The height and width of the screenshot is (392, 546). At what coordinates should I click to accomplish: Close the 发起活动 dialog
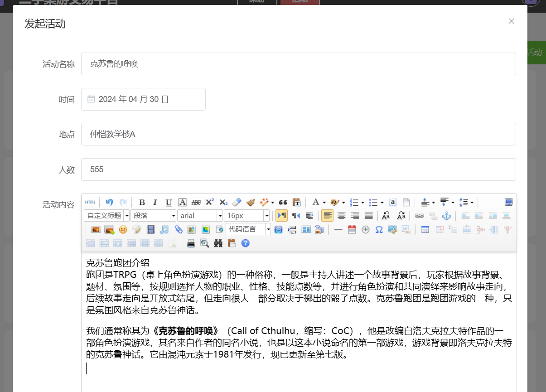[x=512, y=21]
